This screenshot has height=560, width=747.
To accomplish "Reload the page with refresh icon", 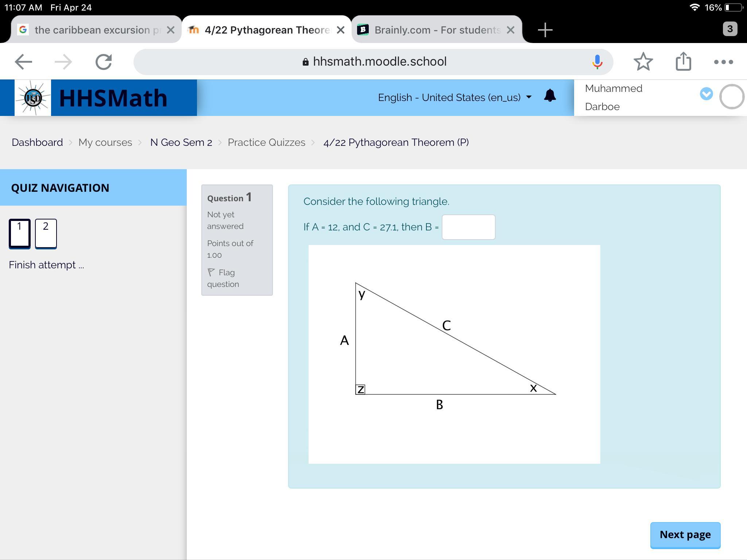I will point(104,62).
